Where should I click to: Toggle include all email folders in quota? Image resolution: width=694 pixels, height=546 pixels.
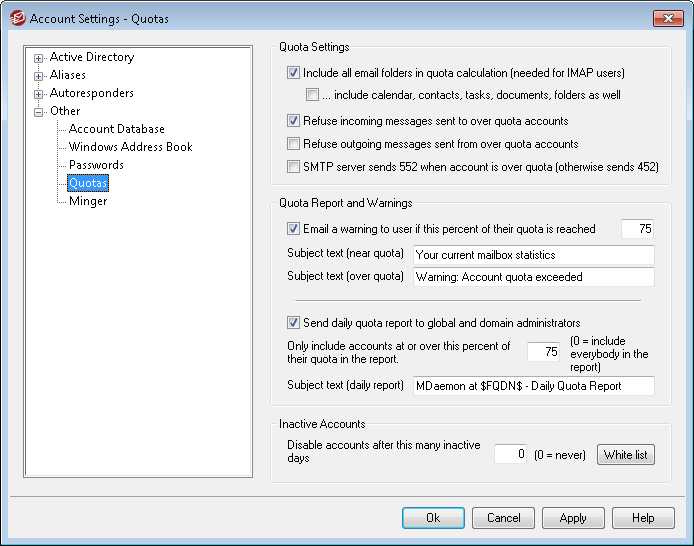click(293, 73)
